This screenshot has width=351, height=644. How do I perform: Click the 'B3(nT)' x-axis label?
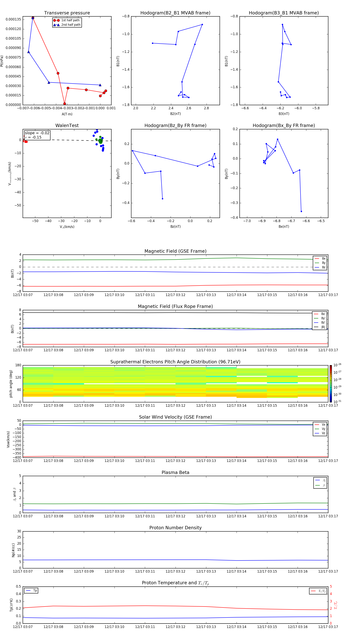[x=284, y=114]
